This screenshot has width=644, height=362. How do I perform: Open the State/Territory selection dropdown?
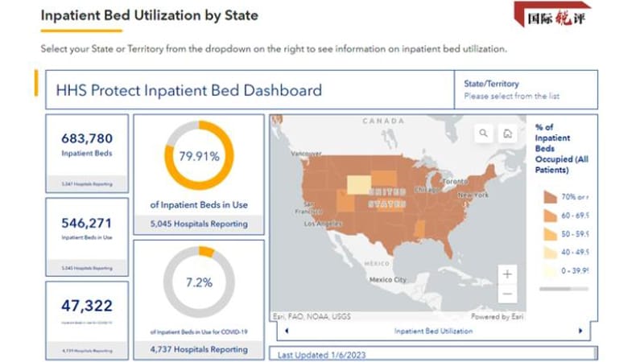coord(526,90)
